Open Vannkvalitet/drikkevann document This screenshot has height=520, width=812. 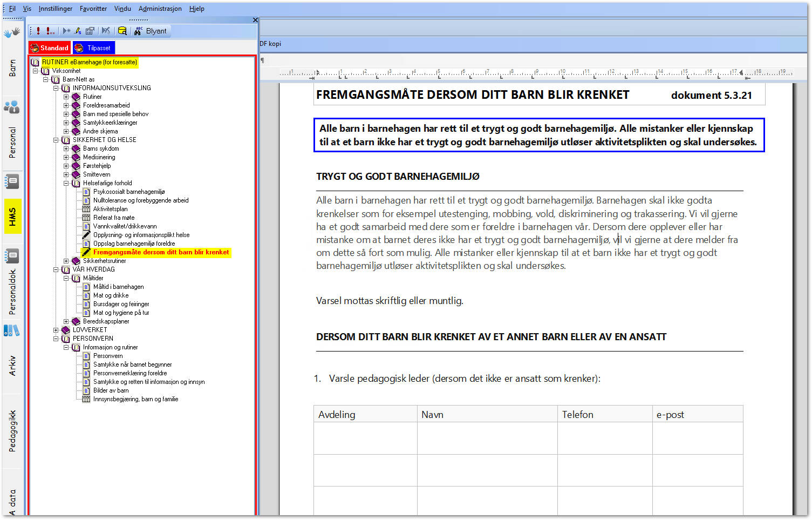pos(125,226)
